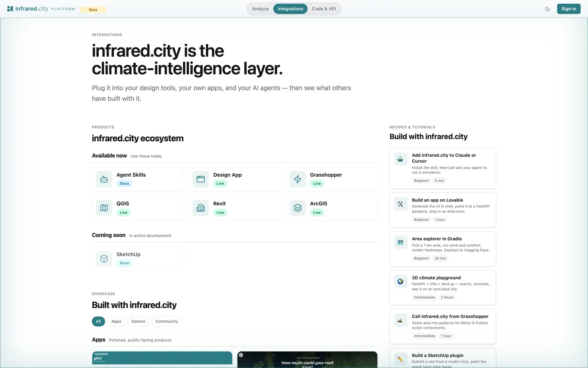Open the Code & API tab
This screenshot has height=368, width=588.
pos(324,9)
